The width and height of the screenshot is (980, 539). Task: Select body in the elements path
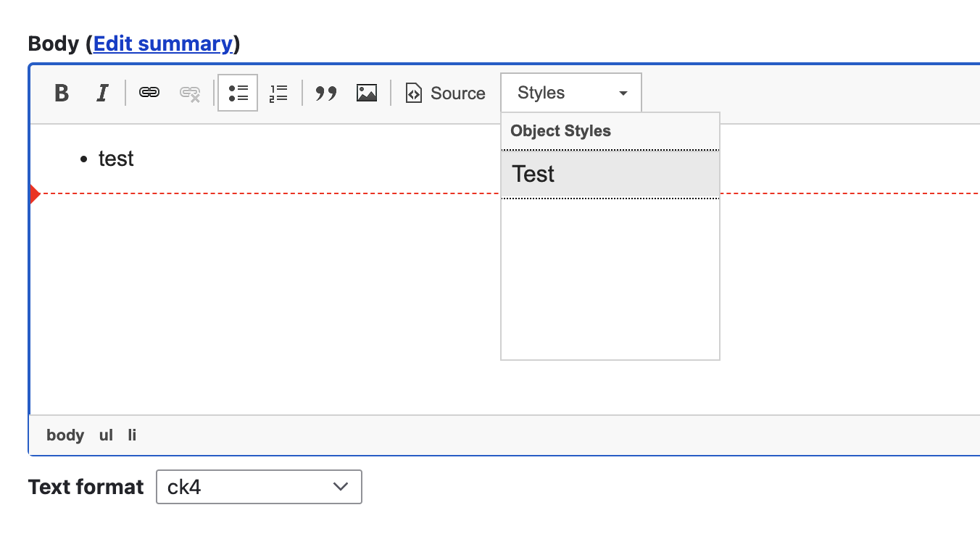[x=65, y=435]
